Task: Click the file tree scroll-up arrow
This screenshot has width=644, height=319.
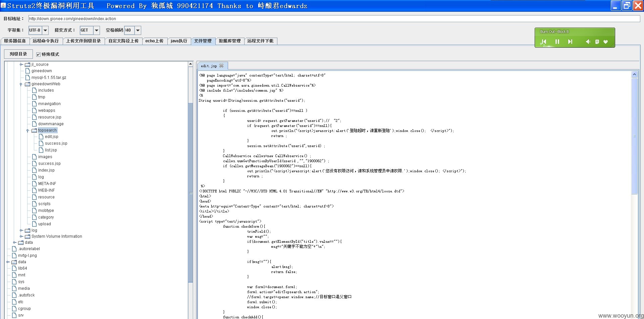Action: [x=191, y=64]
